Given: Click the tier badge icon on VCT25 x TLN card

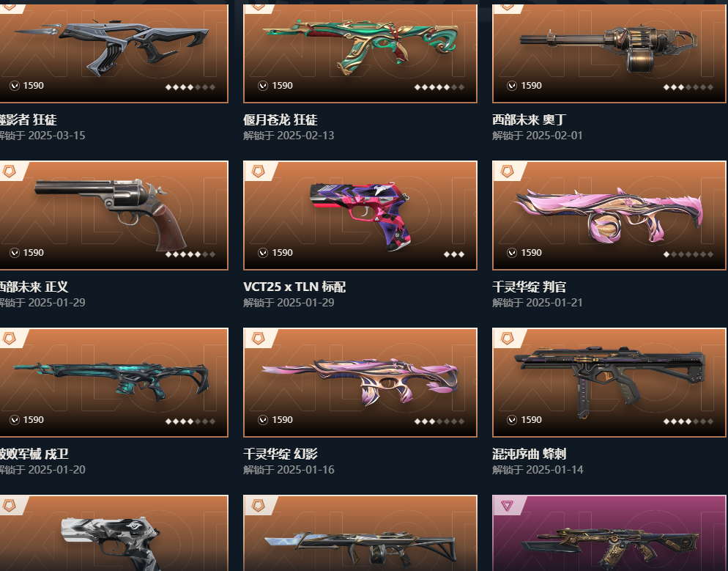Looking at the screenshot, I should point(258,172).
